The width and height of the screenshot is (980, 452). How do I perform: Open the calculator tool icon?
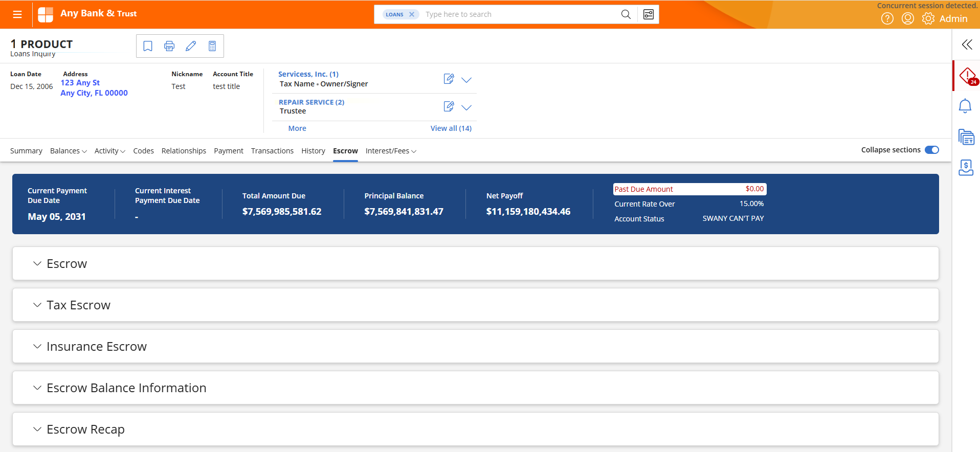click(x=212, y=46)
